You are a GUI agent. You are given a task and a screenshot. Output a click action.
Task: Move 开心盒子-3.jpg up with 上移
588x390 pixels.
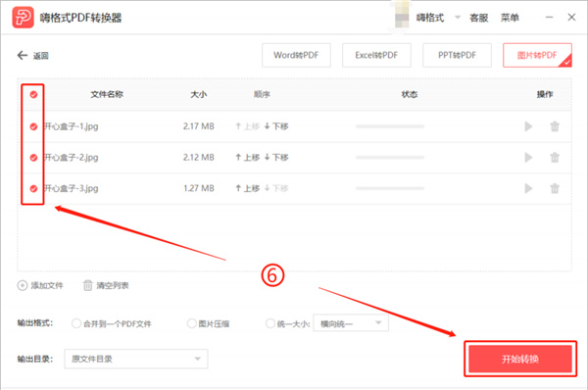click(248, 188)
